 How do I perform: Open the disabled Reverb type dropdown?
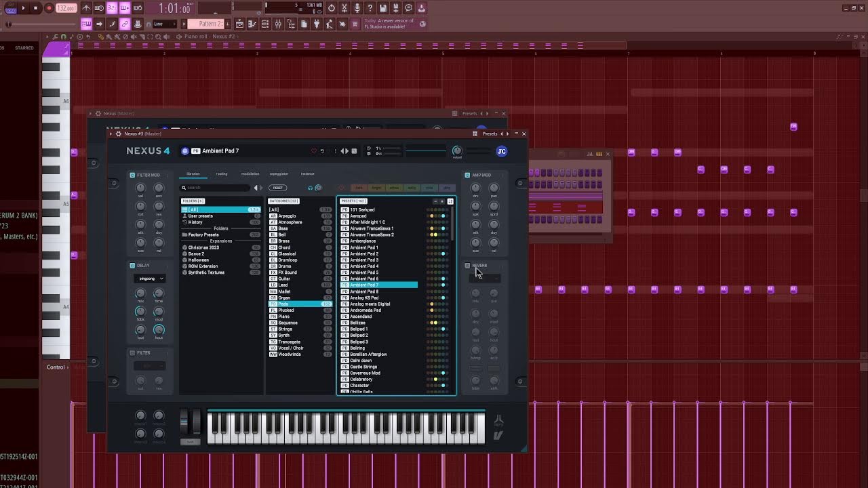pyautogui.click(x=484, y=279)
